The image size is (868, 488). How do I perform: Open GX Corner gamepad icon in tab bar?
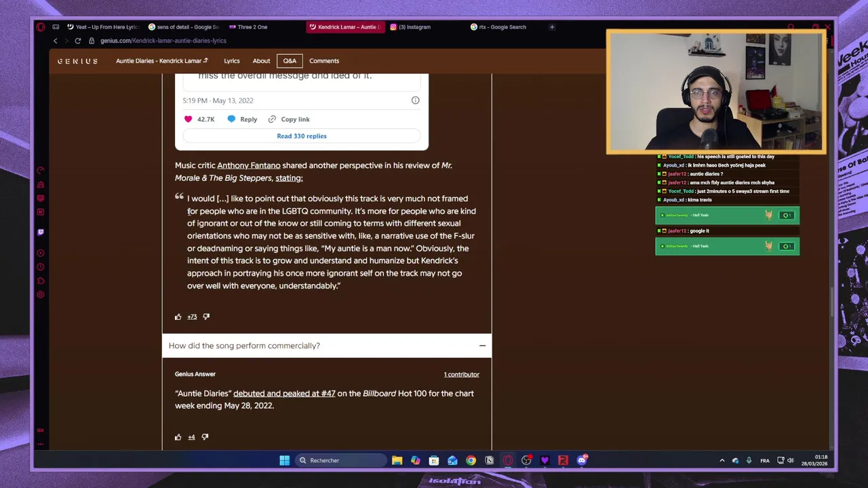[x=56, y=27]
